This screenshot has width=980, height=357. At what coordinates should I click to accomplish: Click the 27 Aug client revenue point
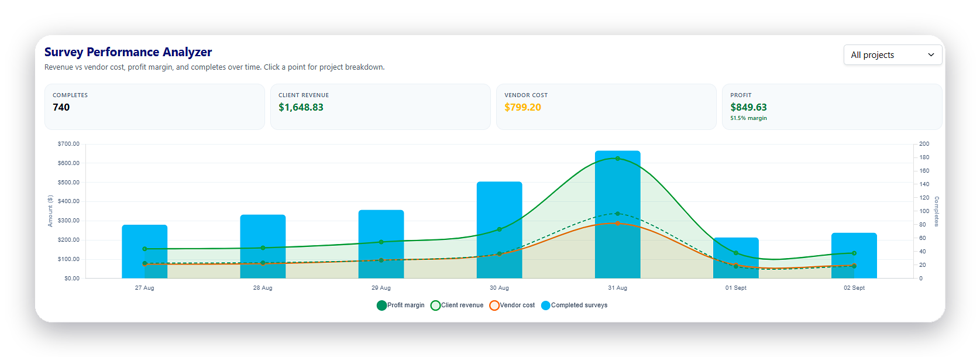pyautogui.click(x=145, y=249)
